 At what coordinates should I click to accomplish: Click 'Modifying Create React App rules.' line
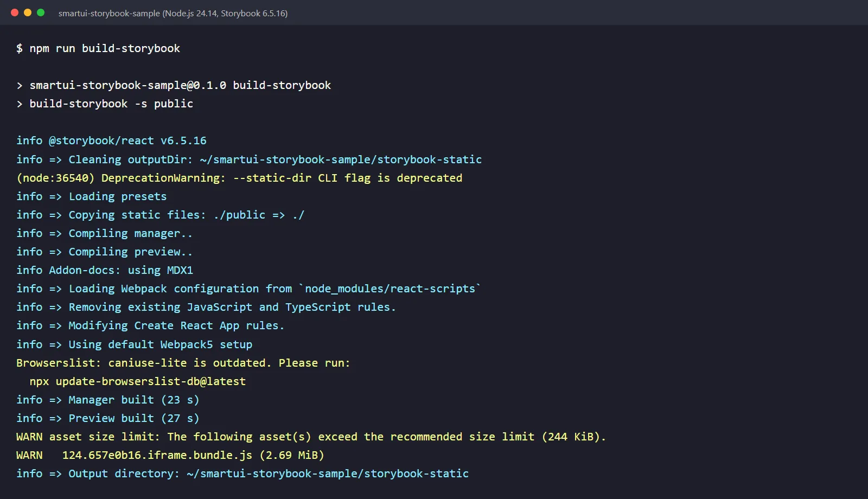[150, 325]
